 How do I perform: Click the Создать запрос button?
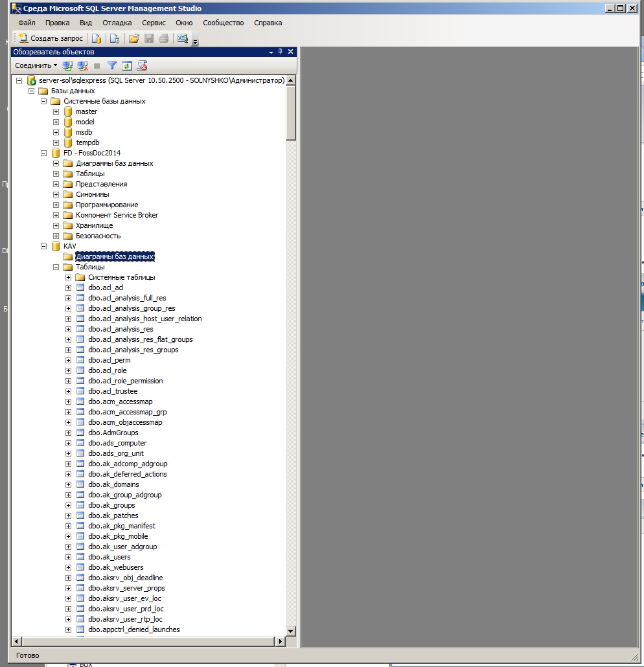[x=51, y=38]
